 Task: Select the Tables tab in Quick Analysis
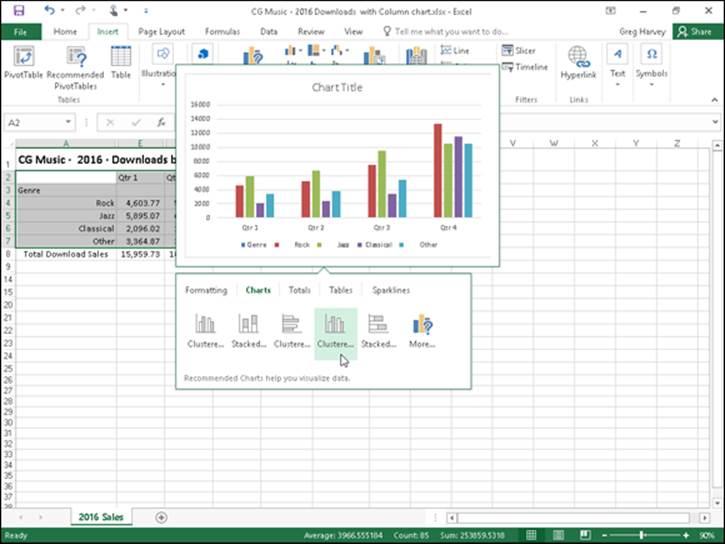341,290
